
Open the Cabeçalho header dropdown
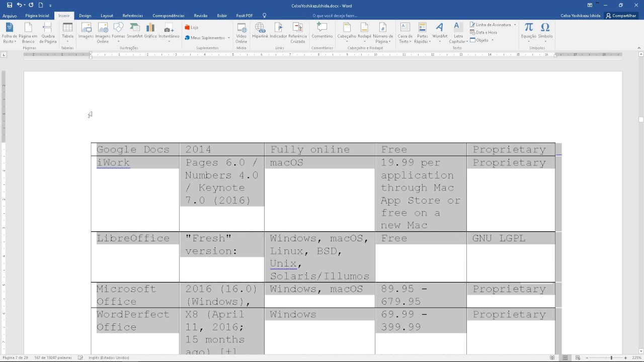coord(347,32)
